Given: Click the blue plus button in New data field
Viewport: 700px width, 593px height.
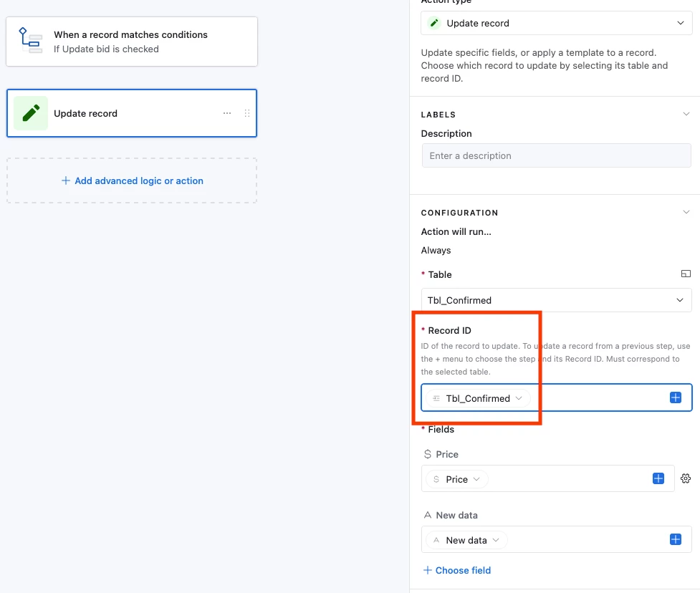Looking at the screenshot, I should [x=676, y=539].
